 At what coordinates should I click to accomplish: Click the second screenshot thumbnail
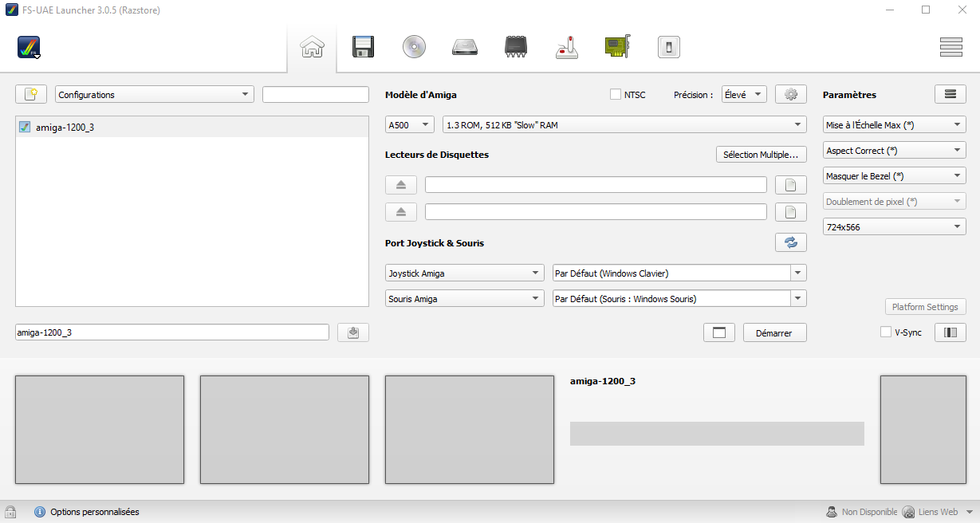[285, 430]
